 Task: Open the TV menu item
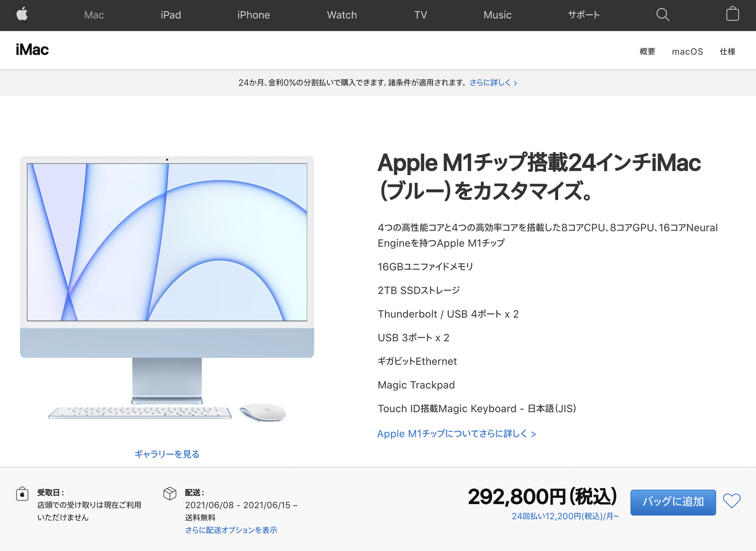point(420,15)
